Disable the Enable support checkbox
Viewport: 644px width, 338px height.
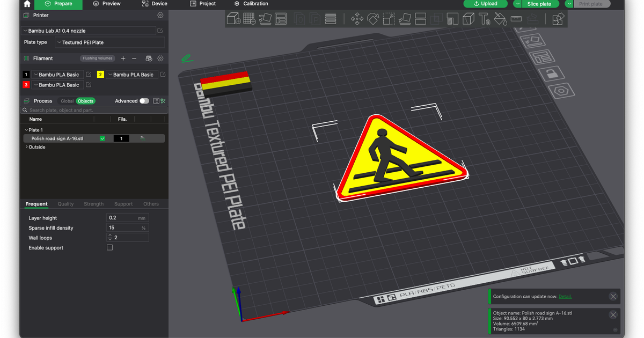109,247
